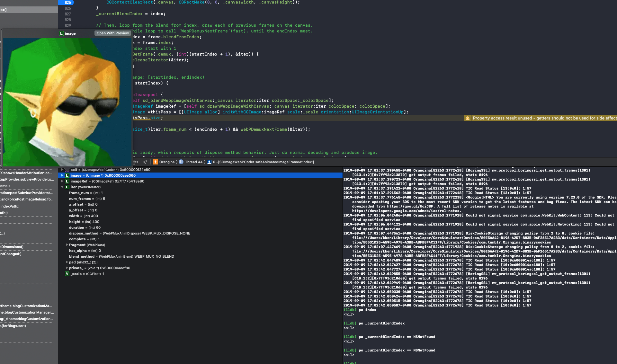Click the V icon beside the _scale variable
This screenshot has height=364, width=617.
pyautogui.click(x=67, y=274)
